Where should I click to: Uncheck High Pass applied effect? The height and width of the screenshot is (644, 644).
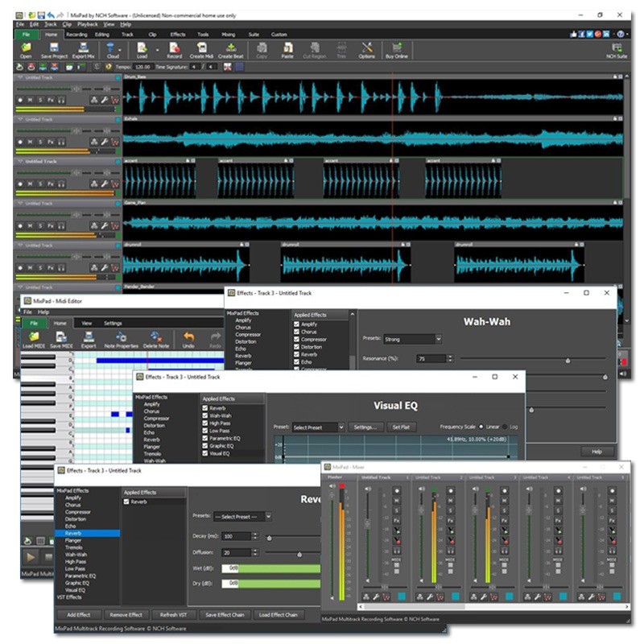tap(204, 423)
